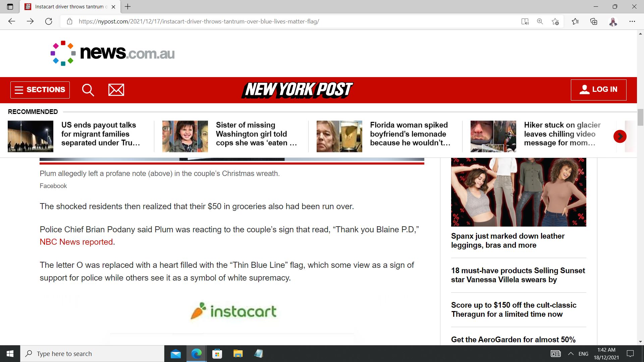Click the browser refresh icon
The width and height of the screenshot is (644, 362).
[x=49, y=21]
